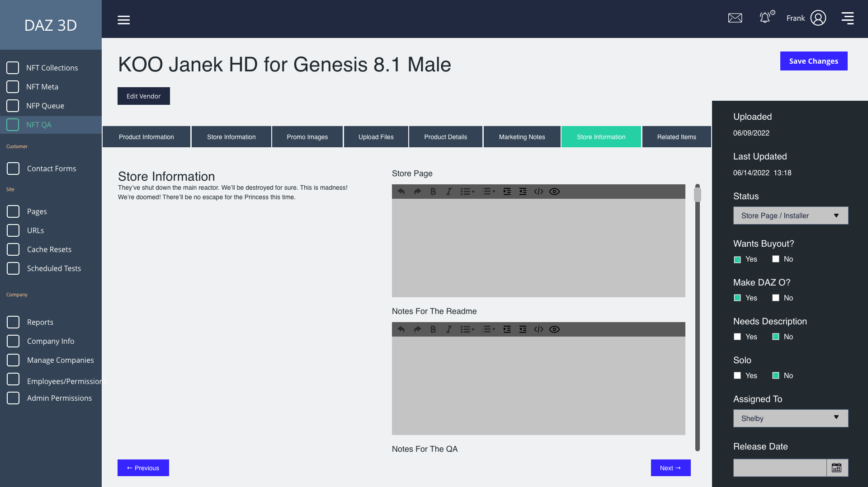
Task: Open the Assigned To dropdown
Action: tap(791, 418)
